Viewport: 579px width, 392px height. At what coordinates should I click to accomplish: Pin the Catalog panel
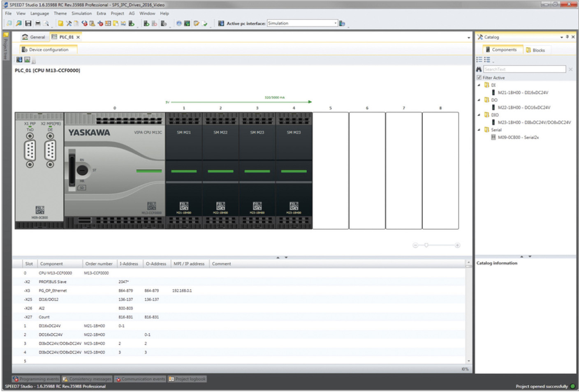click(567, 37)
